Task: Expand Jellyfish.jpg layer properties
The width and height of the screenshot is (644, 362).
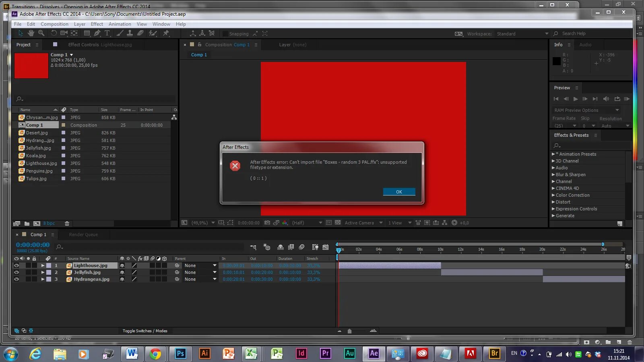Action: (x=43, y=272)
